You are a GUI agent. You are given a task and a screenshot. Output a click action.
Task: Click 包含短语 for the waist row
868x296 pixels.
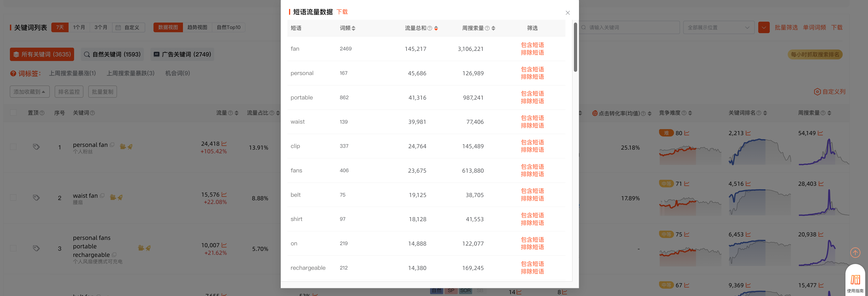[x=532, y=118]
